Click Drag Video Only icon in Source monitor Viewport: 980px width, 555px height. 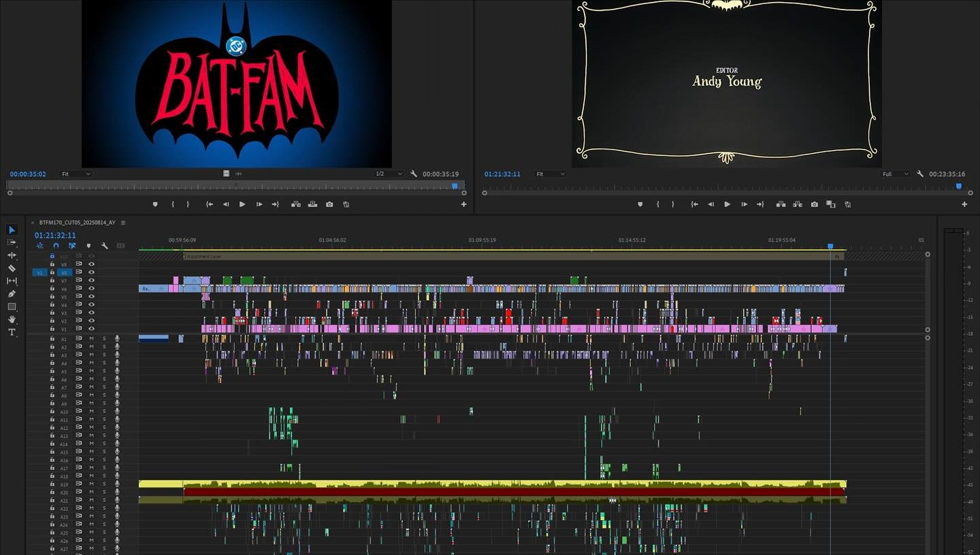pos(227,173)
